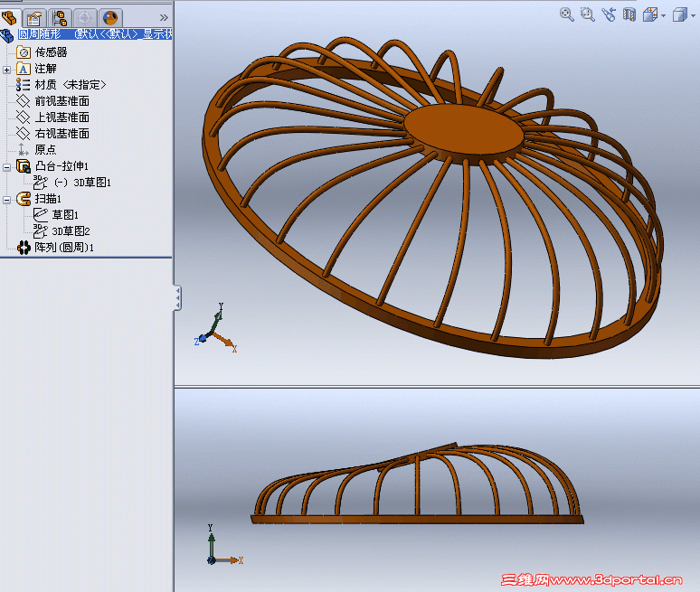The image size is (700, 592).
Task: Click the sweep icon beside 扫描1
Action: [x=24, y=199]
